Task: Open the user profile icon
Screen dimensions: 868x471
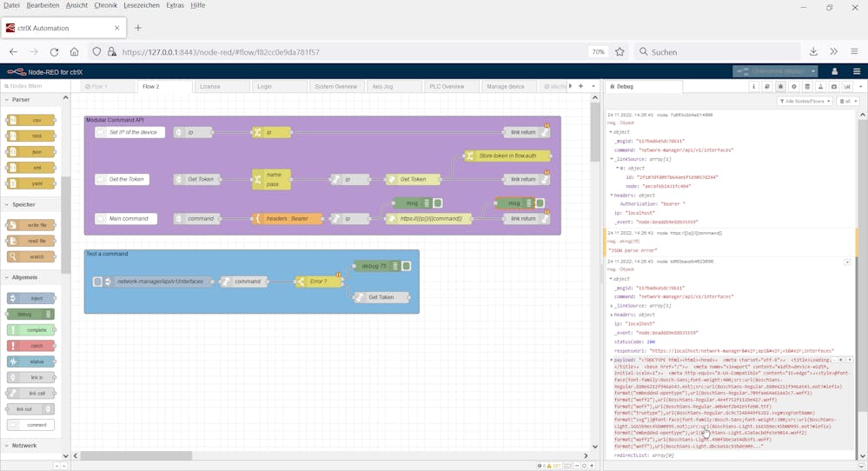Action: (834, 71)
